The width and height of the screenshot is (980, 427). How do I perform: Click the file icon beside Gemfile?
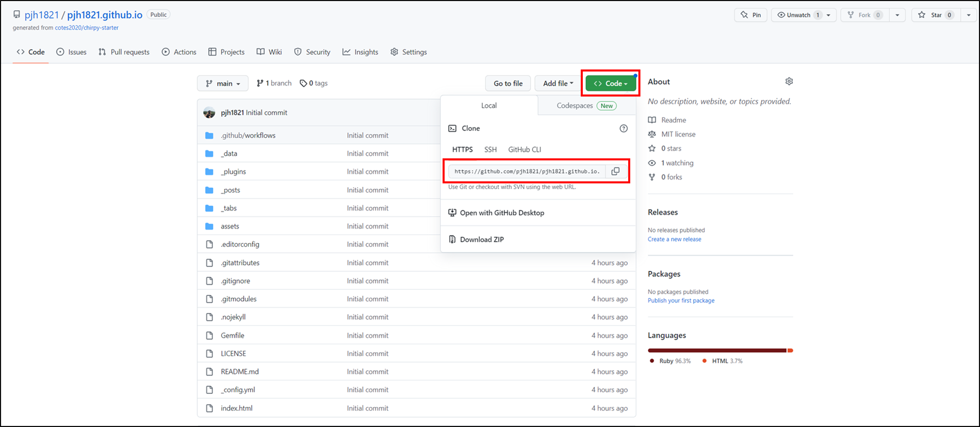pyautogui.click(x=209, y=335)
